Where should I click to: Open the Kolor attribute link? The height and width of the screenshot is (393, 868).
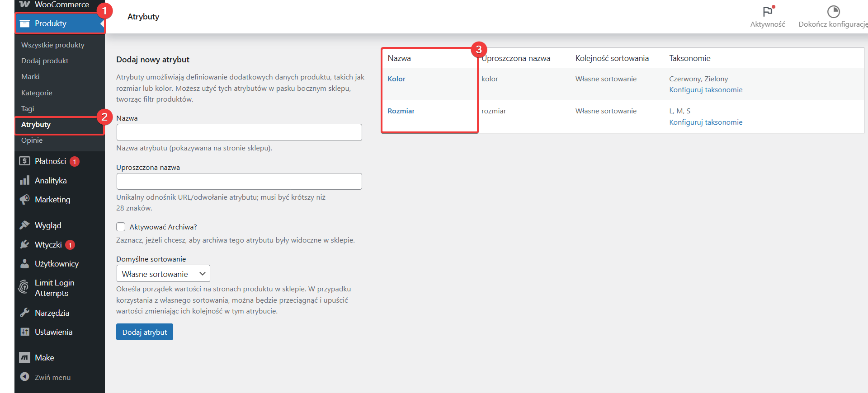[396, 79]
